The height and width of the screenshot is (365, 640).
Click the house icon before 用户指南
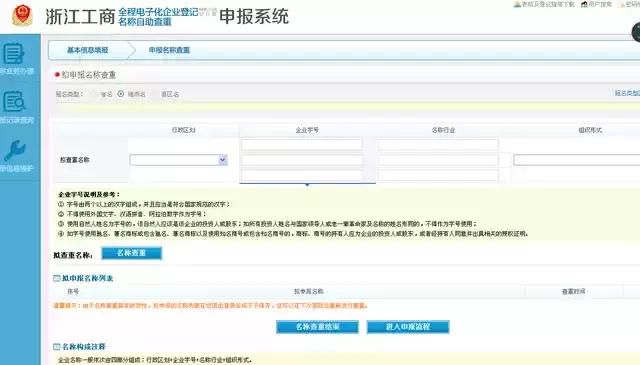click(584, 4)
